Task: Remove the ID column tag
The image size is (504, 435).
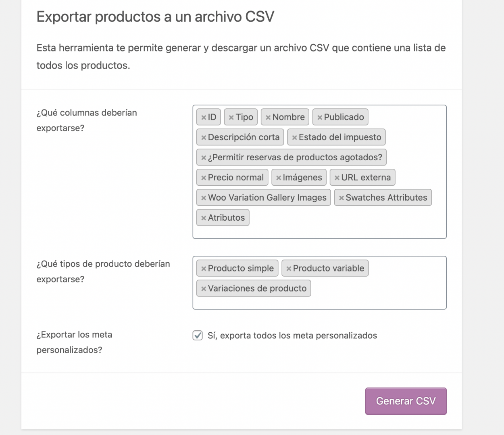Action: tap(204, 118)
